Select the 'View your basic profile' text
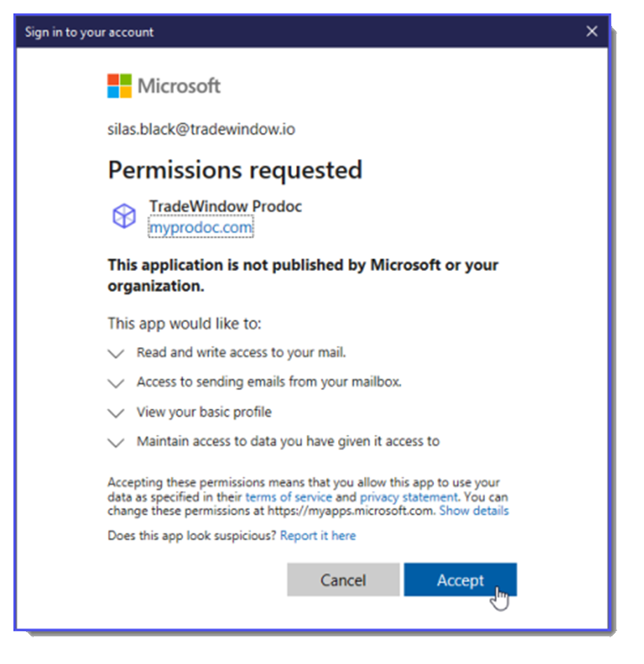The height and width of the screenshot is (664, 644). [204, 412]
